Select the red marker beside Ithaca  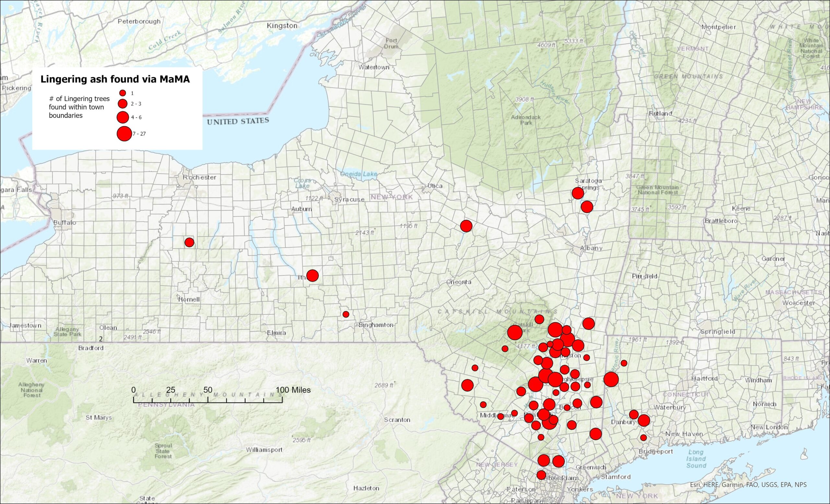[312, 275]
